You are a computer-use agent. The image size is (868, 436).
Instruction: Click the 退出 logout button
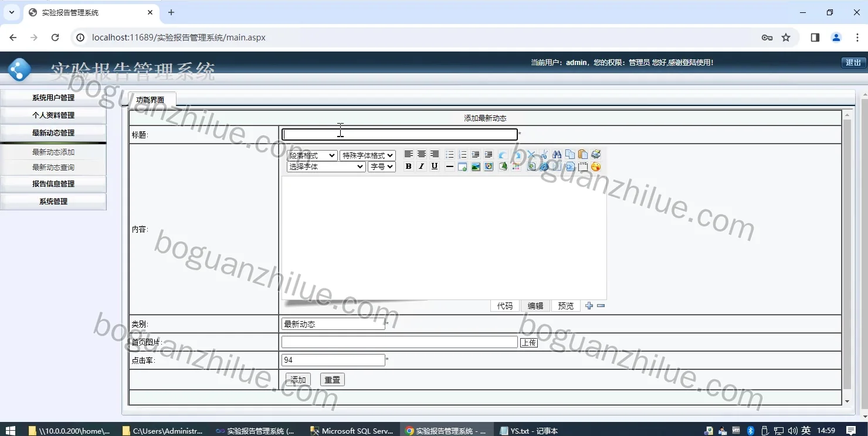click(853, 63)
